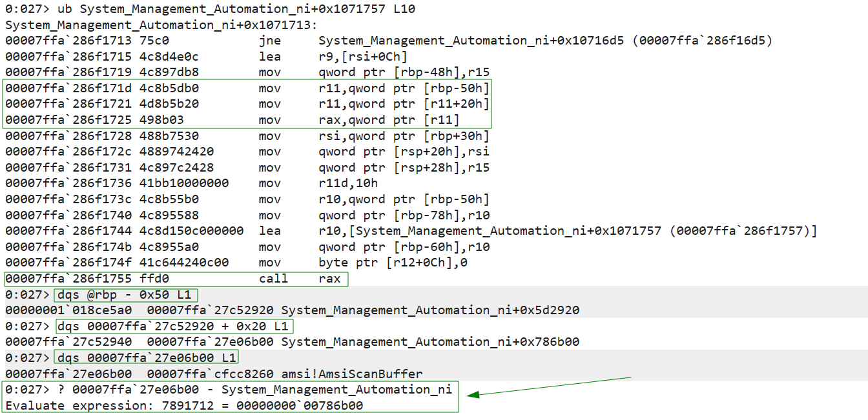Image resolution: width=868 pixels, height=420 pixels.
Task: Select the 'dqs 00007ffa`27c52920 + 0x20 L1' command
Action: (x=174, y=326)
